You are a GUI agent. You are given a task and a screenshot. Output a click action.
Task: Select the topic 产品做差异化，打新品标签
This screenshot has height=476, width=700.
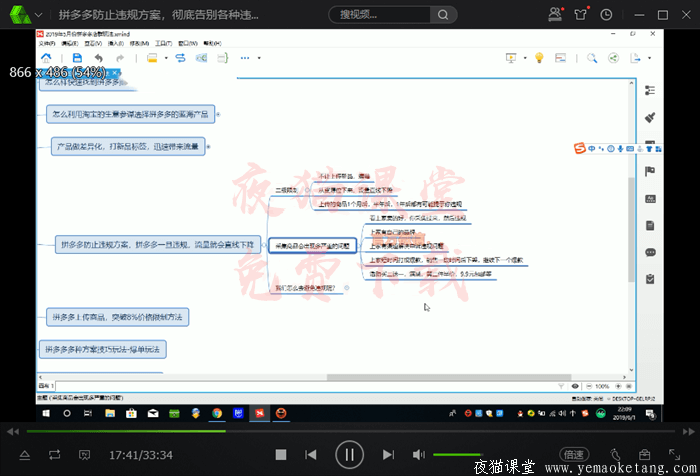pyautogui.click(x=128, y=146)
